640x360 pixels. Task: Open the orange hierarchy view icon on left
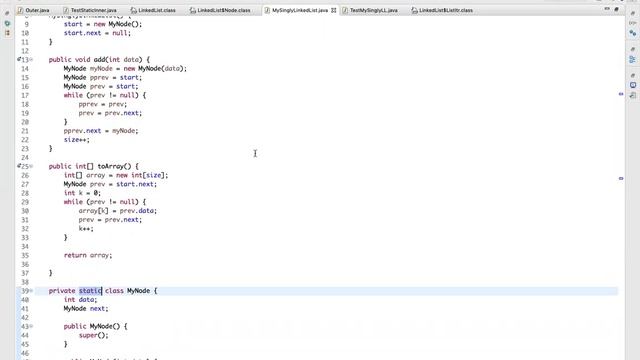pyautogui.click(x=7, y=33)
